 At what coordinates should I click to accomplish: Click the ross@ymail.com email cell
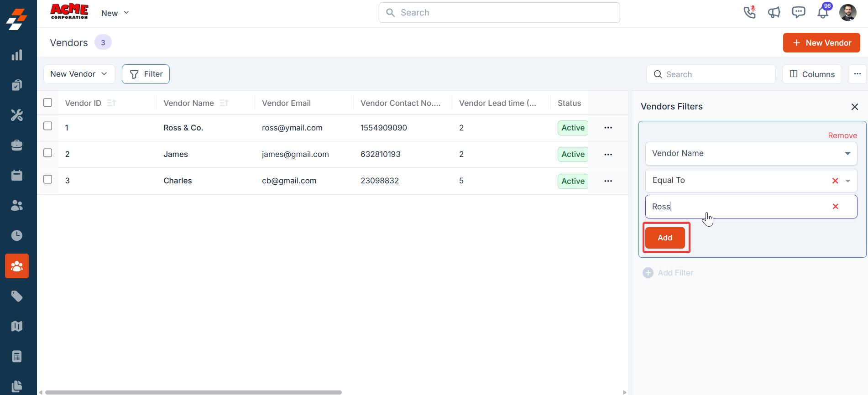pyautogui.click(x=292, y=128)
